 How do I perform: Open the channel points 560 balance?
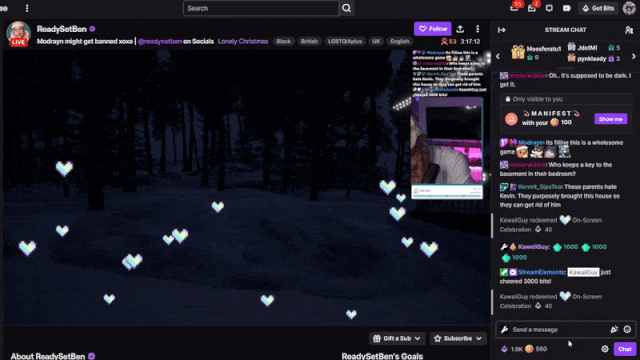click(x=536, y=349)
